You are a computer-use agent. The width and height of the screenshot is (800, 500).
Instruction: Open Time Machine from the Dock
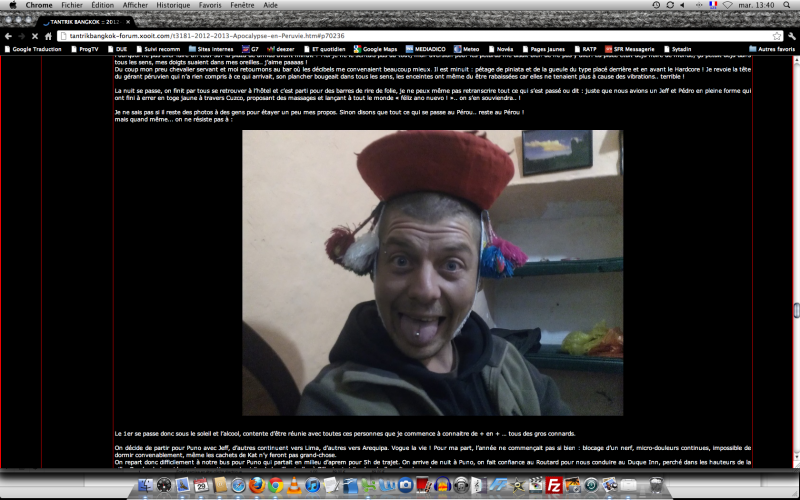point(591,485)
